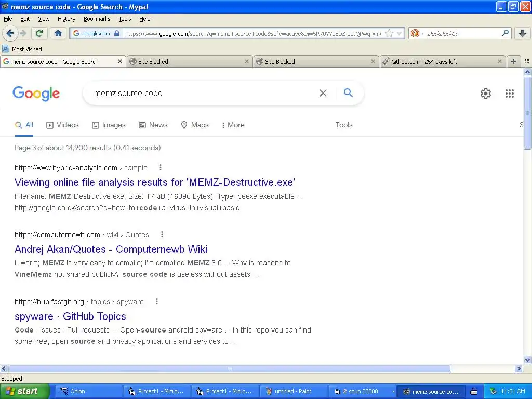Click the on-screen keyboard tray icon
This screenshot has width=532, height=399.
pyautogui.click(x=474, y=392)
